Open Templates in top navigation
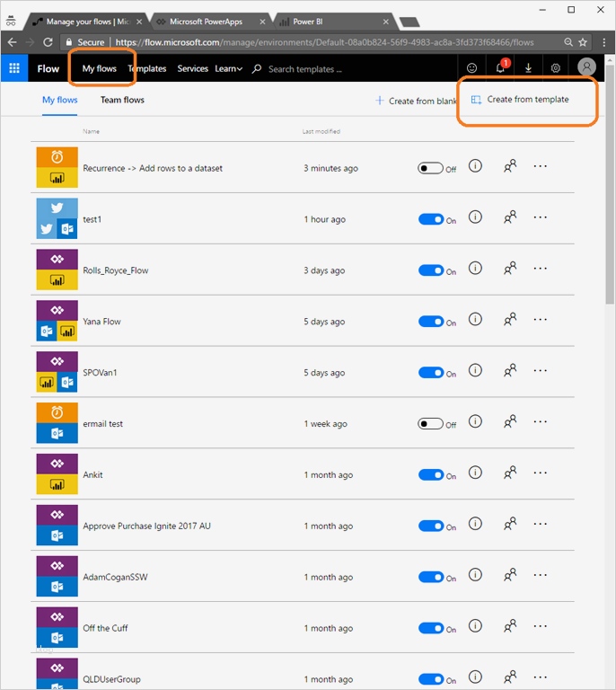 [147, 68]
